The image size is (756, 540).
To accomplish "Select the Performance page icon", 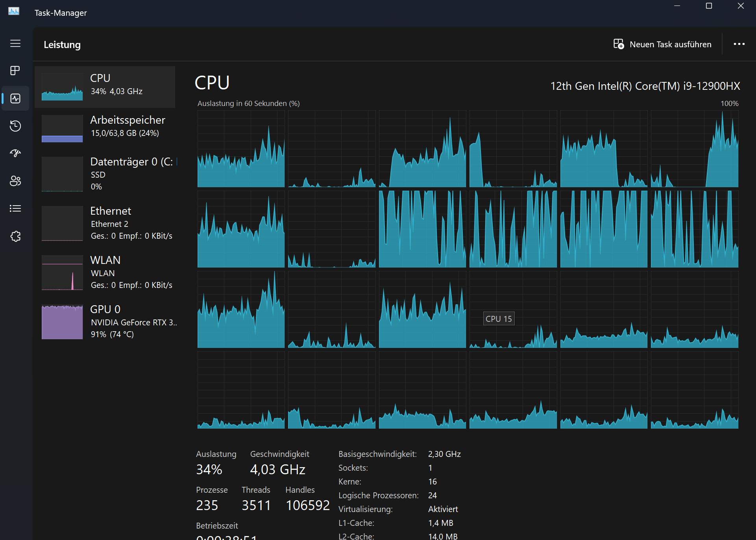I will click(15, 98).
